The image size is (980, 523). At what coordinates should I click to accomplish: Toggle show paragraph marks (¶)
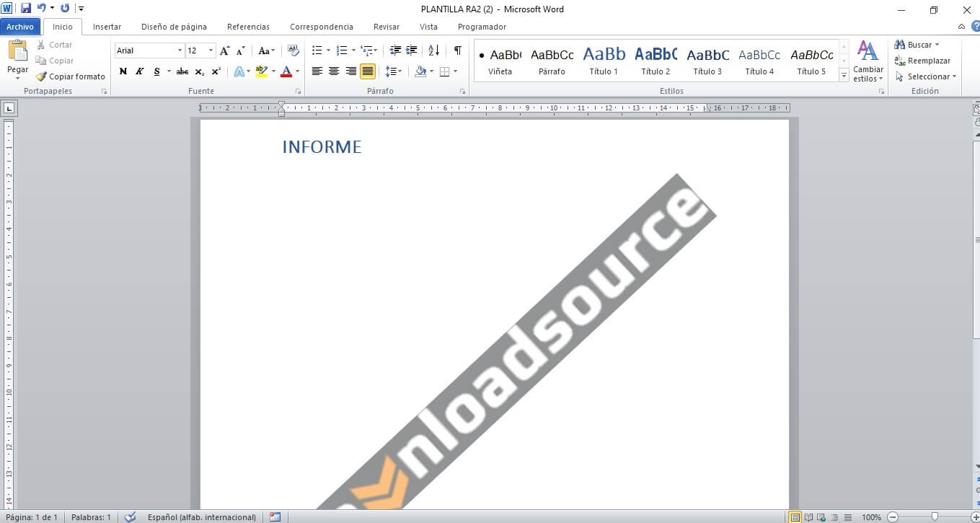[457, 50]
